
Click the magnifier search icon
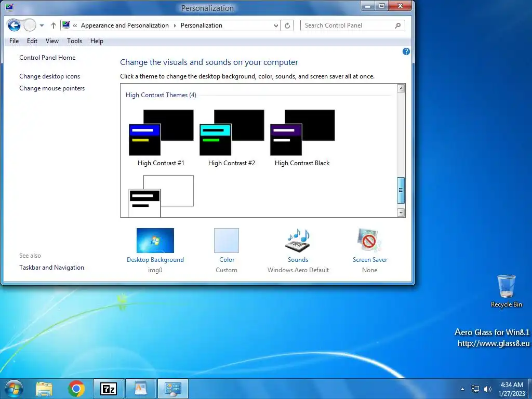398,25
